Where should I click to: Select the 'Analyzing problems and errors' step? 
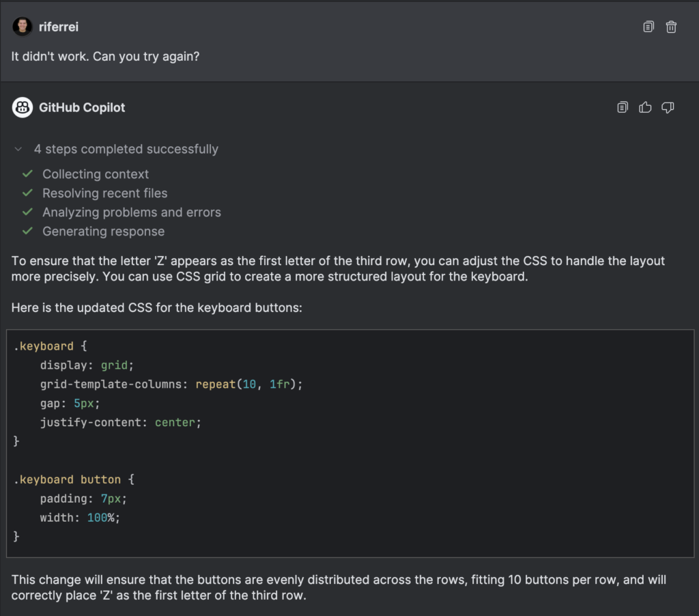(x=132, y=212)
